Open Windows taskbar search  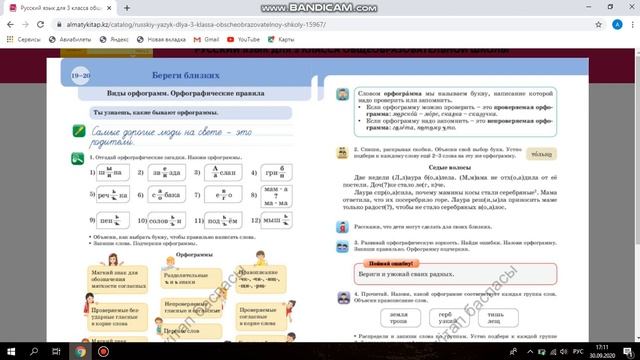(34, 351)
